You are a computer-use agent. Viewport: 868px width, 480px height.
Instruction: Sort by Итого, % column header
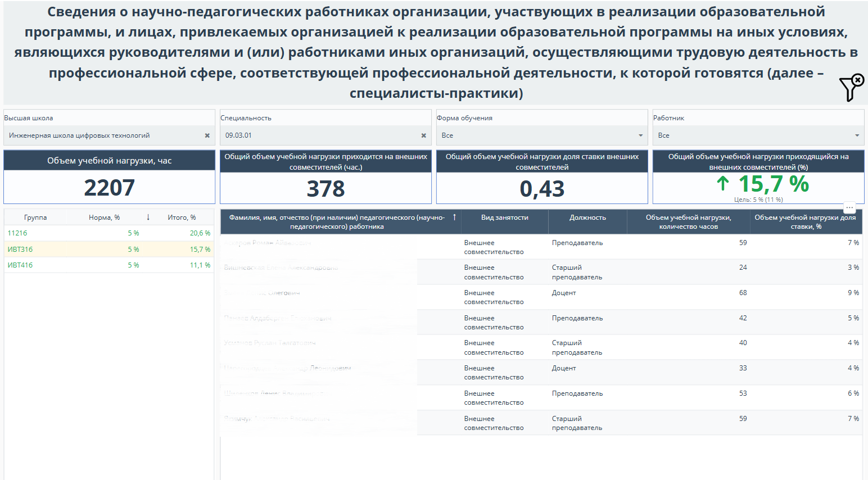click(182, 218)
